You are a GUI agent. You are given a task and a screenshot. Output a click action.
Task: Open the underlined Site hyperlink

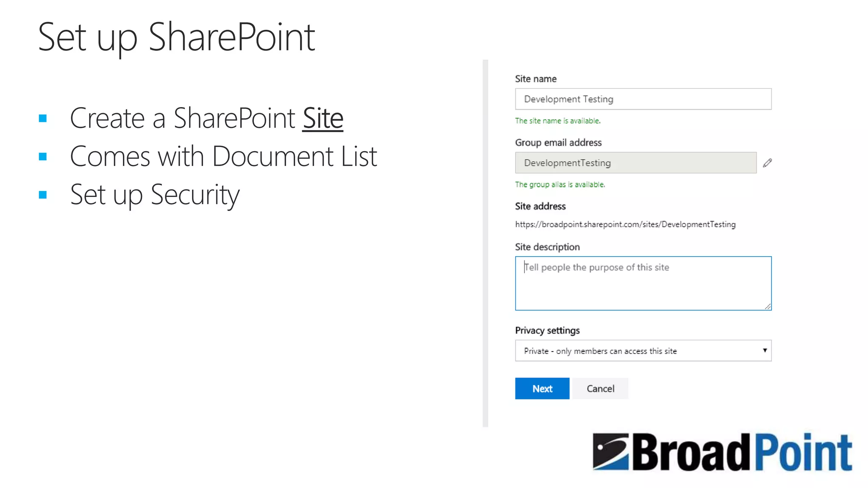click(x=323, y=118)
